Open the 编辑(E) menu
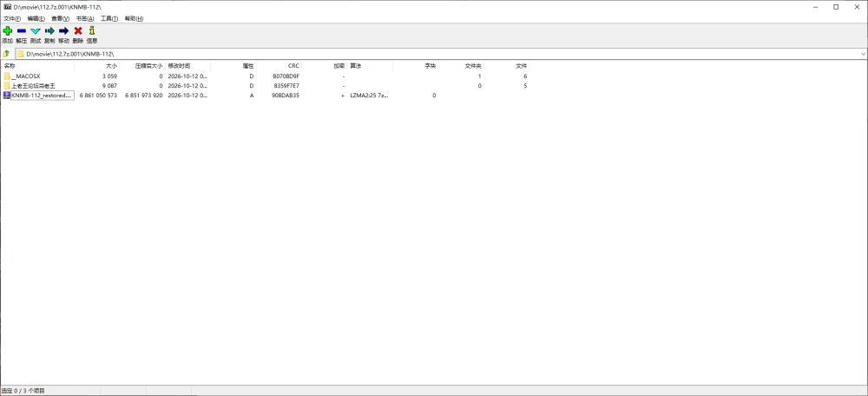 [36, 19]
